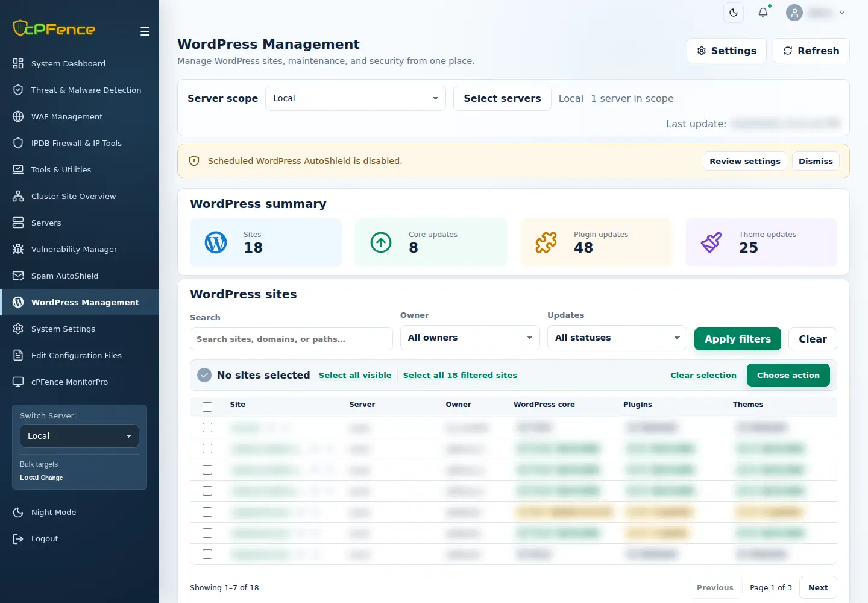Click the Theme updates paintbrush icon
The height and width of the screenshot is (603, 868).
point(711,242)
